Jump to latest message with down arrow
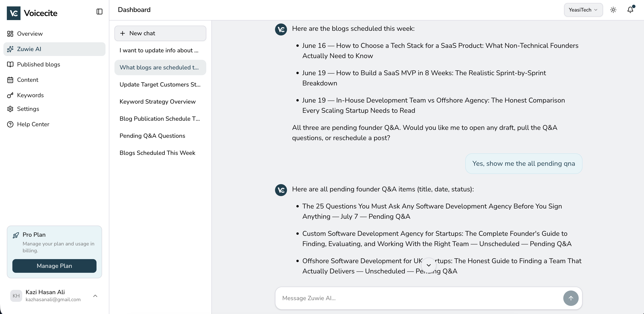The image size is (644, 314). pos(429,265)
